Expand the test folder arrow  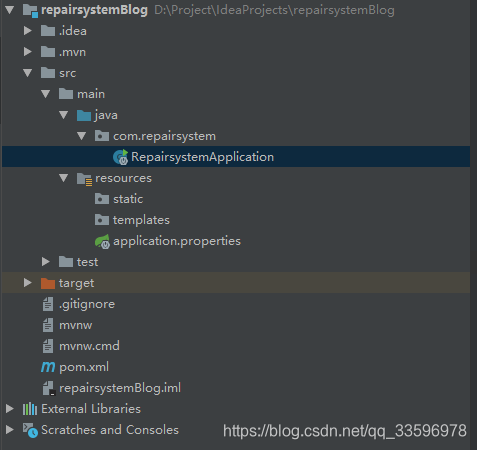click(46, 262)
